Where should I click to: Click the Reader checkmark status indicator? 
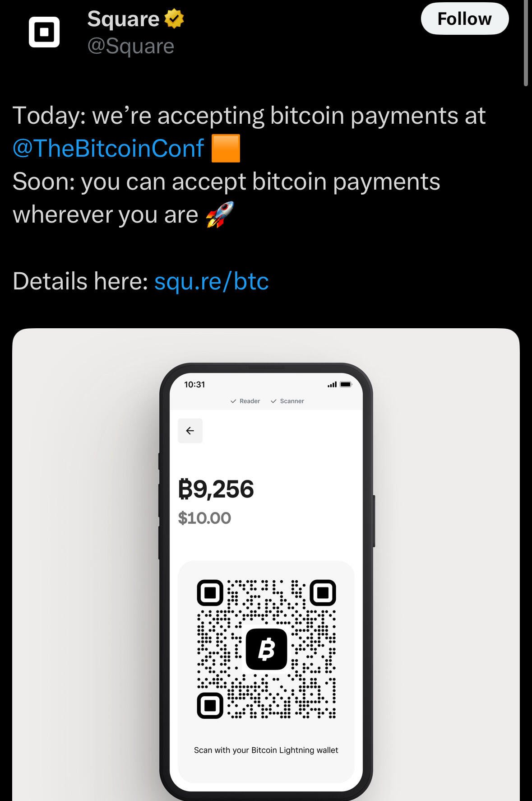point(245,401)
